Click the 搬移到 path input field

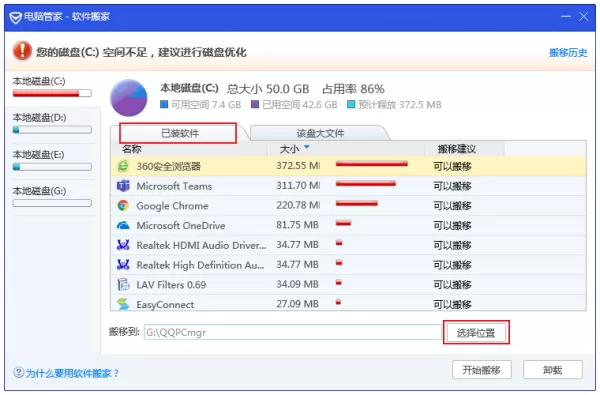[x=293, y=332]
